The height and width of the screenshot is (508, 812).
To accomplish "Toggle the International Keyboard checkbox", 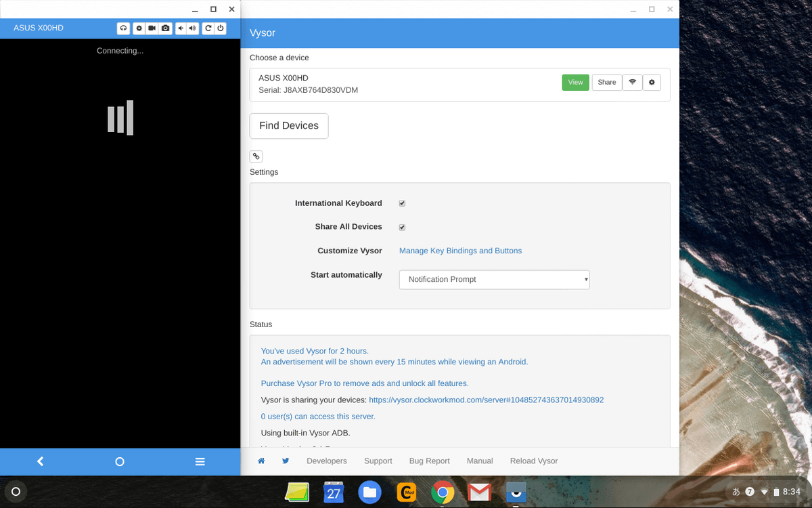I will click(x=402, y=203).
